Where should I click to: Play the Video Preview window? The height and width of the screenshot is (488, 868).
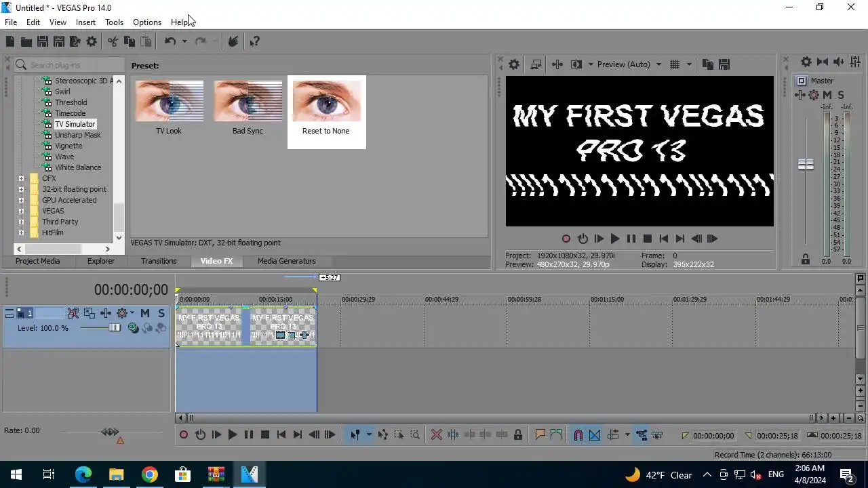point(614,239)
